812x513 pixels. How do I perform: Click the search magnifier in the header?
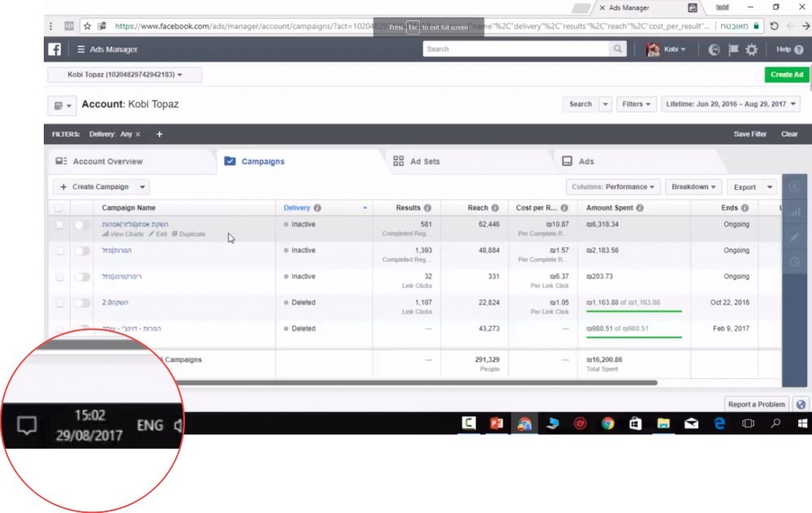pyautogui.click(x=617, y=49)
